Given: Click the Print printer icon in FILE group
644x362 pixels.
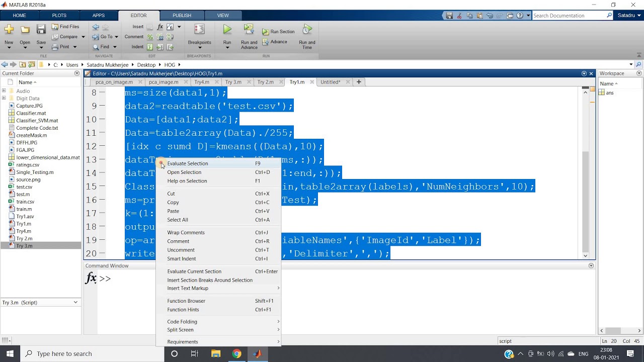Looking at the screenshot, I should [55, 47].
